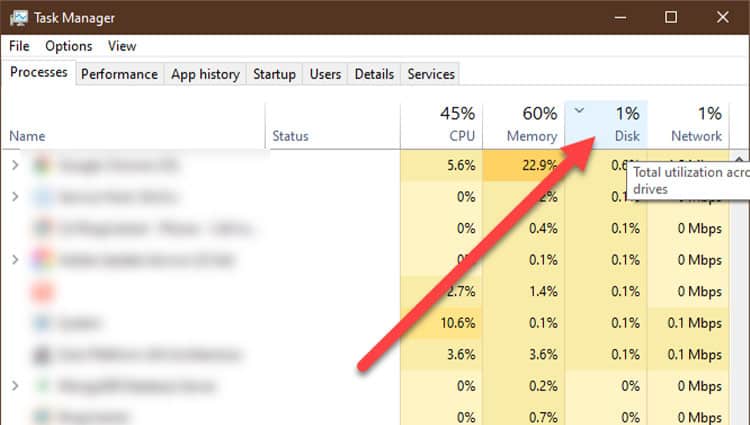The image size is (750, 425).
Task: Click the 1.4% memory value
Action: click(543, 292)
